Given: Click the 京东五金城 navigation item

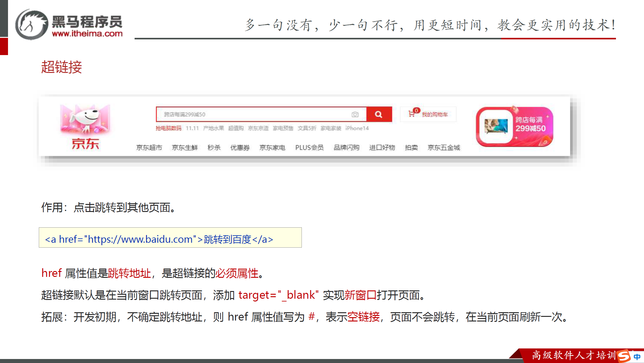Looking at the screenshot, I should coord(444,148).
